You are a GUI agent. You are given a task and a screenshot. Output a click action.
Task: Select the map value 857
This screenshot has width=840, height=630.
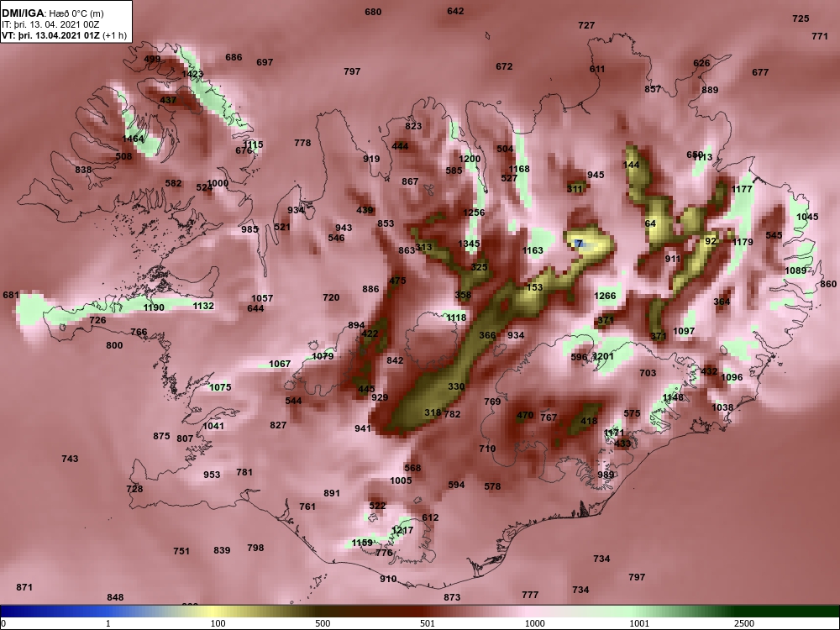(x=653, y=90)
